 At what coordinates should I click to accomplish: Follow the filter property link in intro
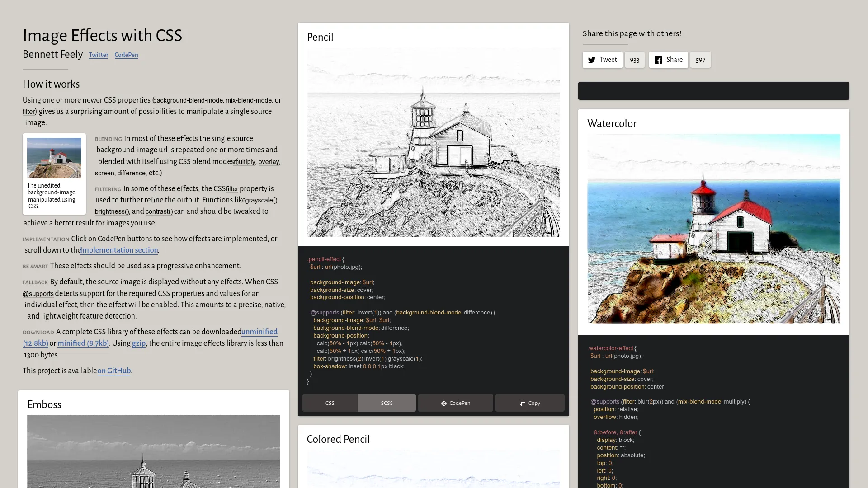(28, 112)
